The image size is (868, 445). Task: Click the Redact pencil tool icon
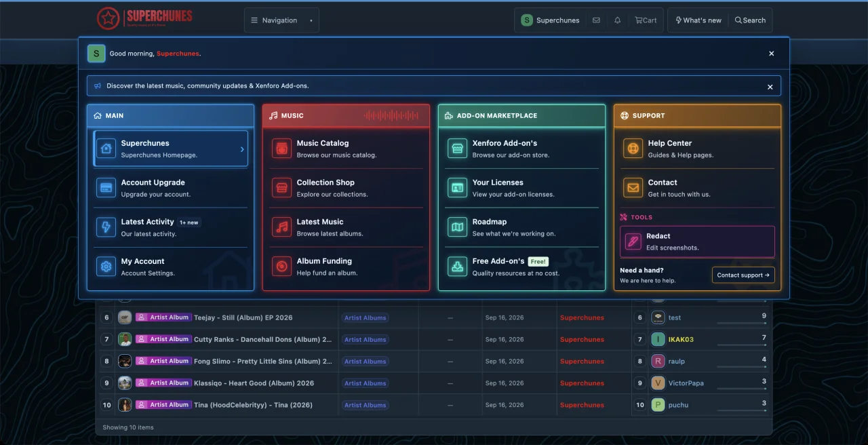coord(633,241)
